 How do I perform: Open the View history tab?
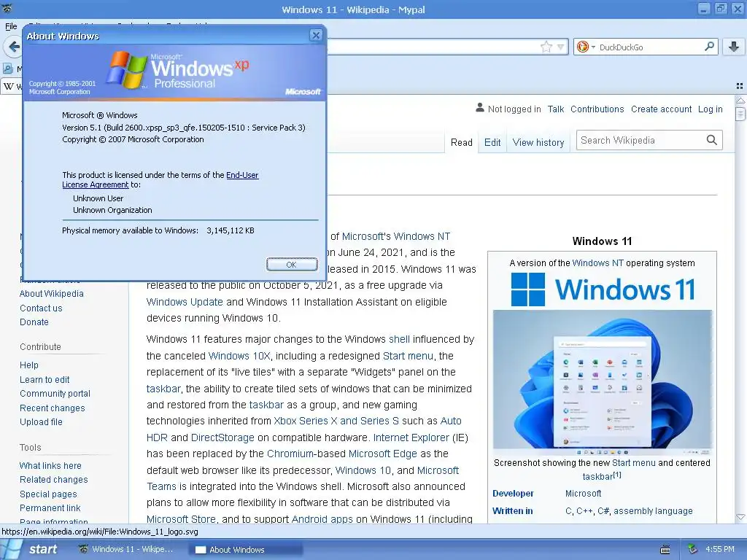538,142
